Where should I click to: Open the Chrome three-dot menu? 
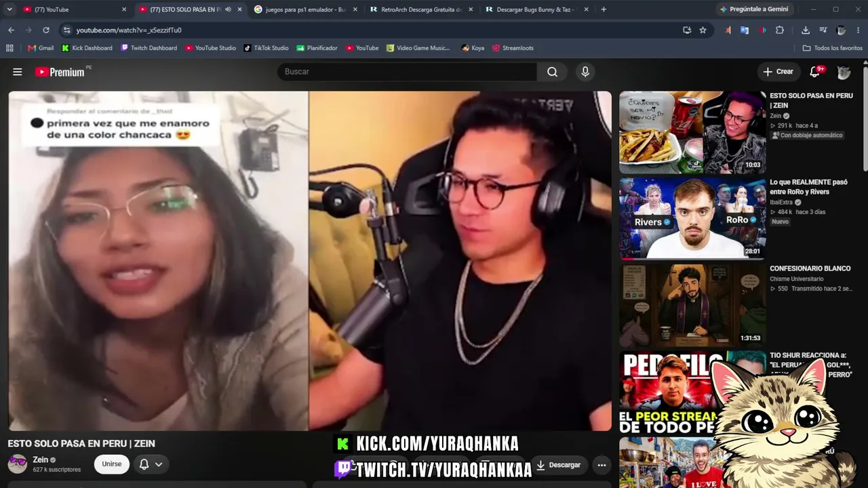(x=858, y=30)
